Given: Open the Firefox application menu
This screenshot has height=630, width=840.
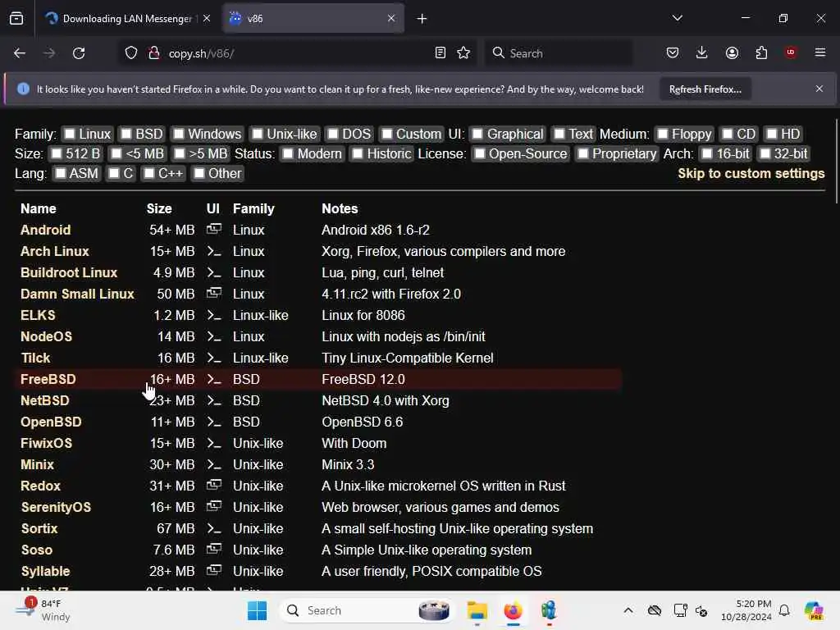Looking at the screenshot, I should pos(820,52).
